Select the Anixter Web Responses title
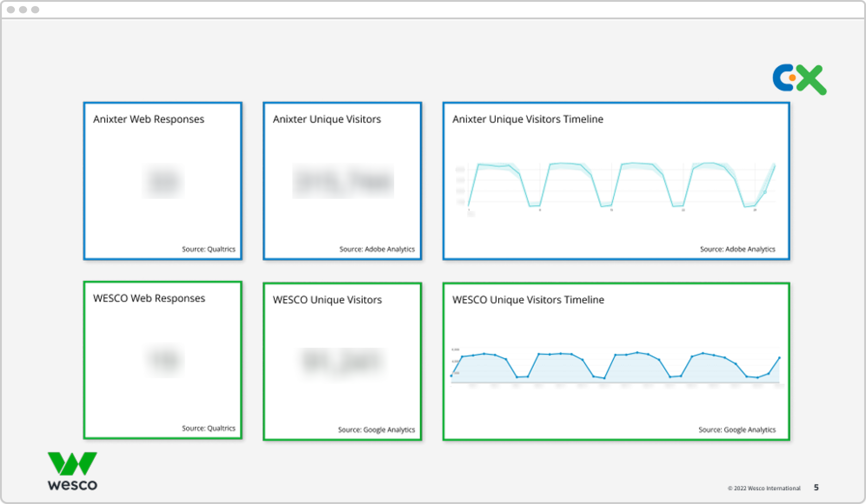866x504 pixels. pos(148,119)
